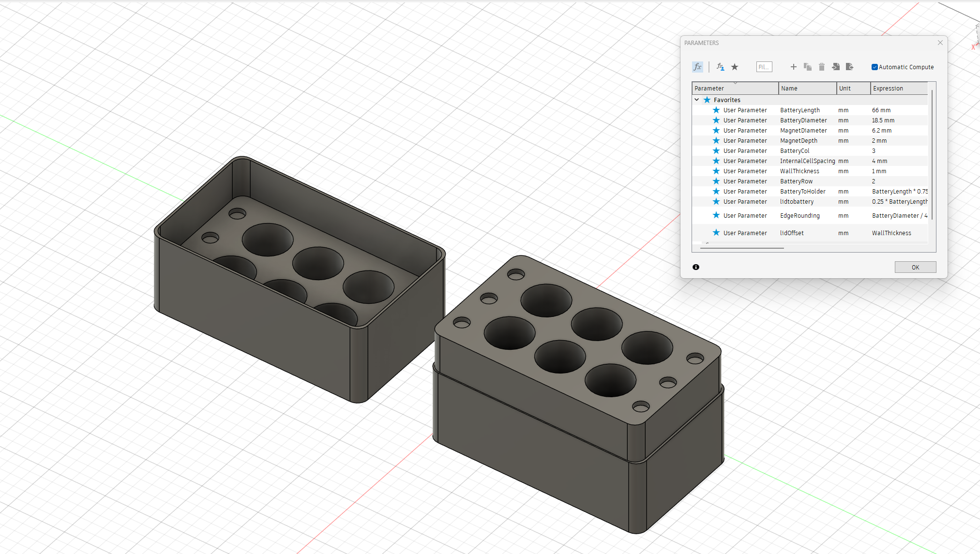Edit the '2 mm' MagnetDepth expression cell
This screenshot has width=980, height=554.
coord(879,141)
